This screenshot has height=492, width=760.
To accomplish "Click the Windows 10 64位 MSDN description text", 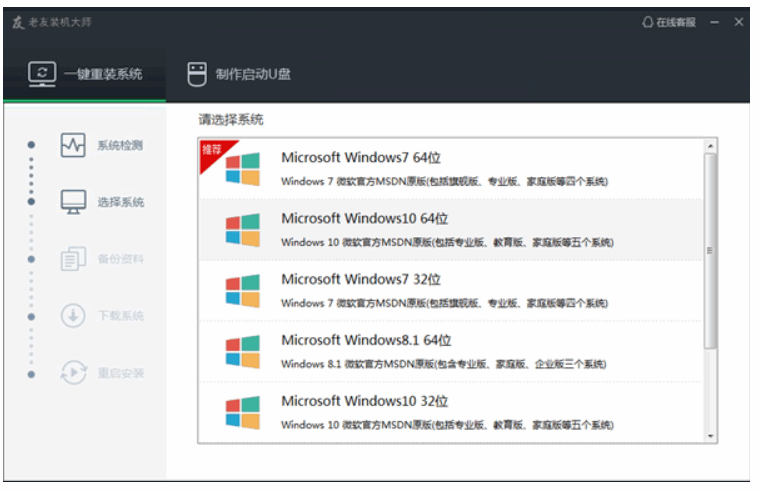I will point(447,242).
